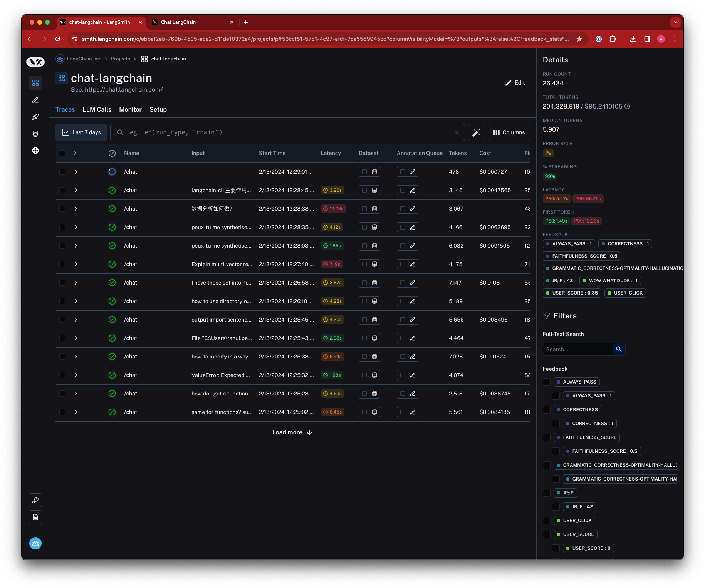Click Load more traces
Viewport: 705px width, 588px height.
coord(292,432)
